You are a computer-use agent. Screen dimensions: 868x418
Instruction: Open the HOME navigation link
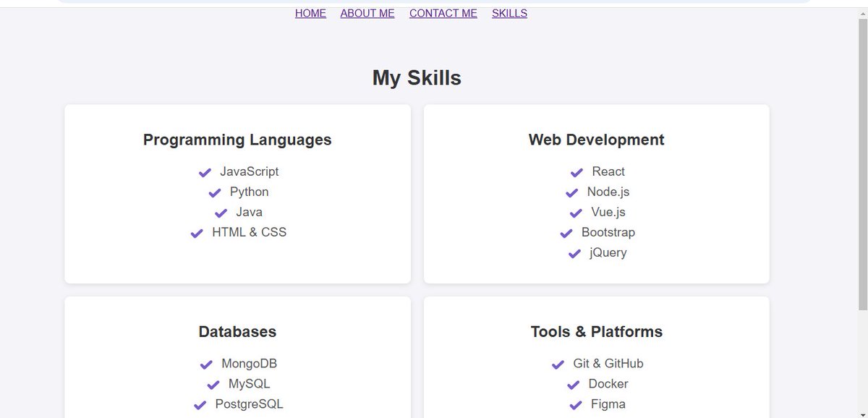click(310, 13)
